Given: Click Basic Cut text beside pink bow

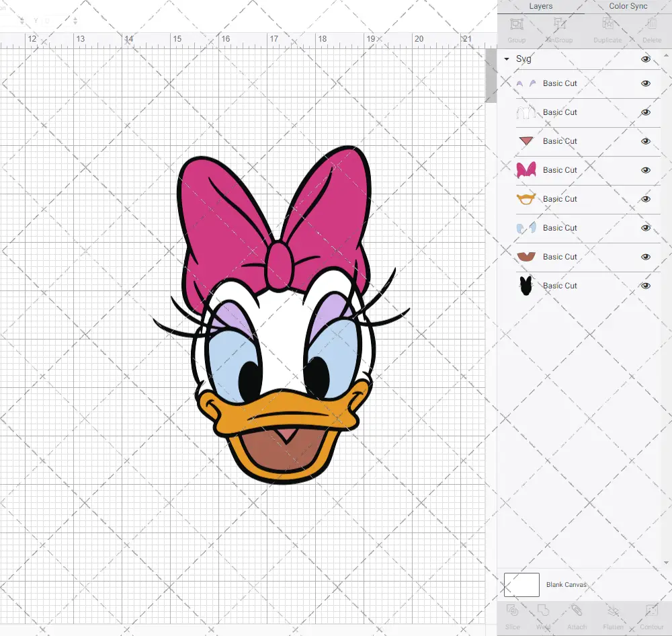Looking at the screenshot, I should click(560, 170).
